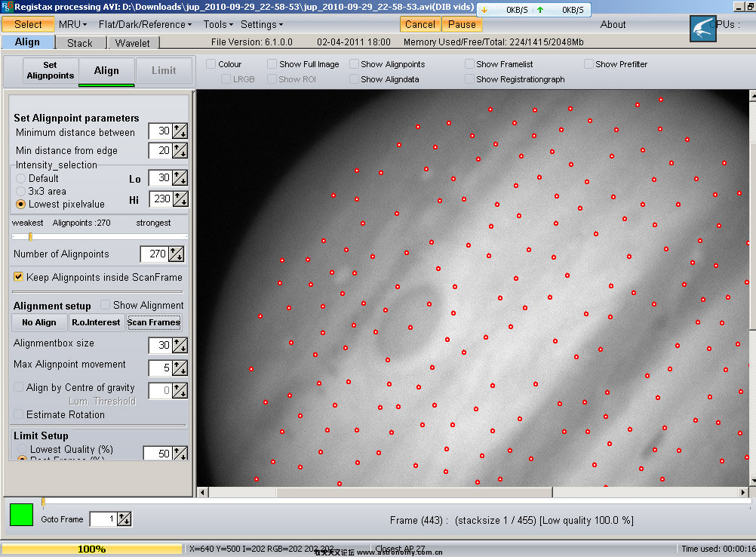Open the Flat/Dark/Reference dropdown menu
Viewport: 756px width, 557px height.
coord(145,25)
